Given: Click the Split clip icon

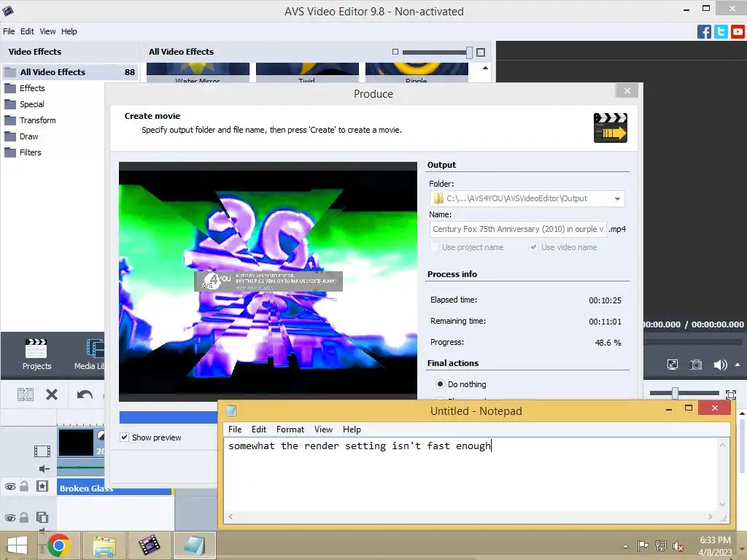Looking at the screenshot, I should point(26,394).
